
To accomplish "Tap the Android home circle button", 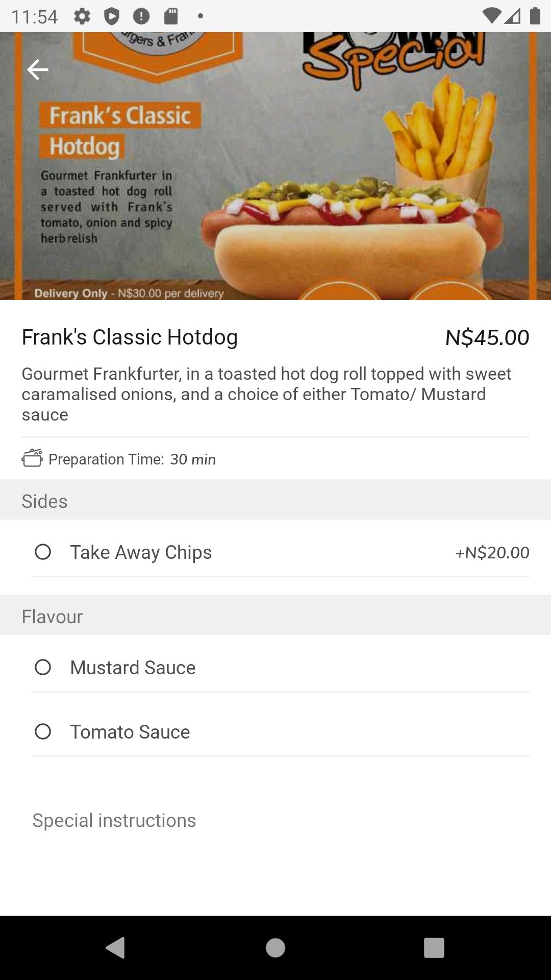I will click(x=275, y=948).
